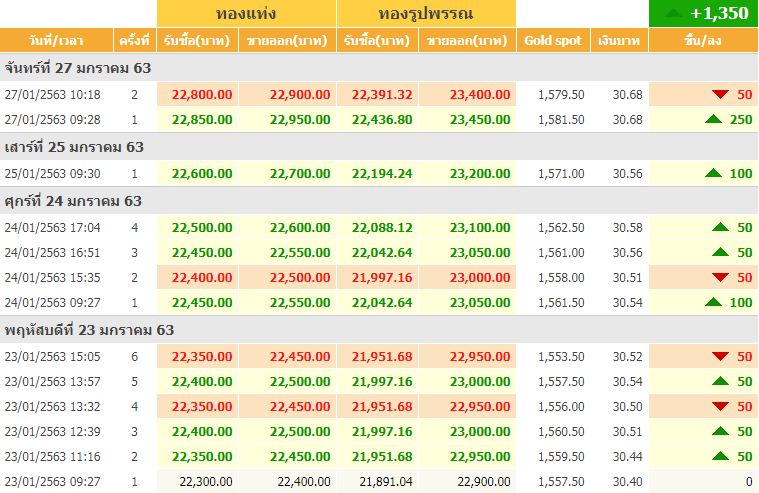Click Gold spot value 1,579.50

point(561,94)
